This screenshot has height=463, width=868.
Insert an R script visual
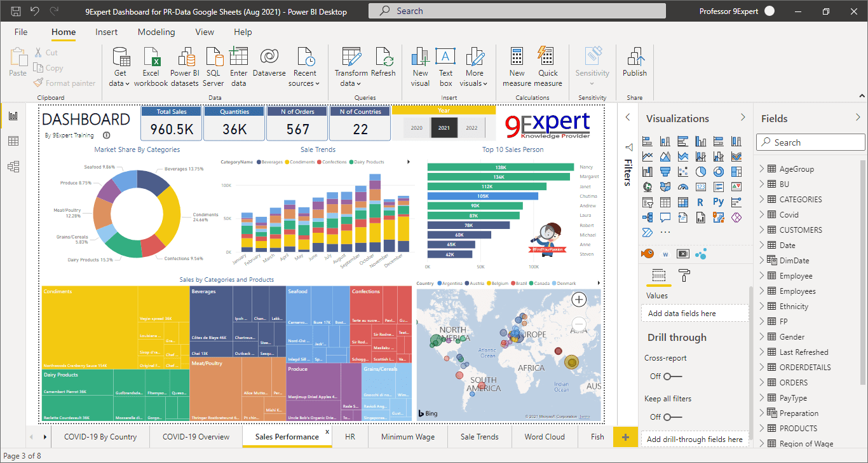point(700,202)
